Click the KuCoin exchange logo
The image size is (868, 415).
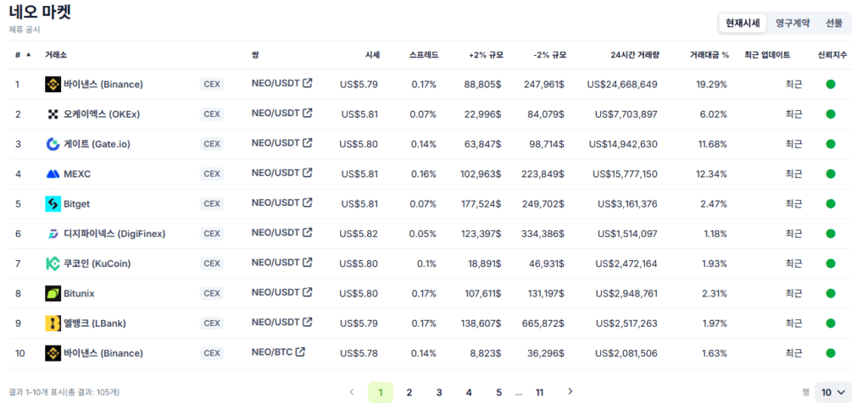click(x=53, y=263)
